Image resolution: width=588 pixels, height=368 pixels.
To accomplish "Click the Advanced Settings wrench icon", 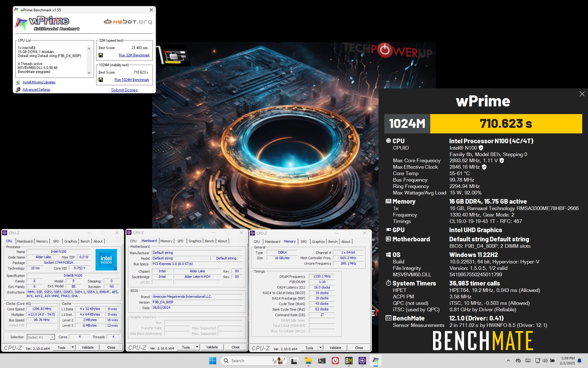I will click(x=18, y=90).
